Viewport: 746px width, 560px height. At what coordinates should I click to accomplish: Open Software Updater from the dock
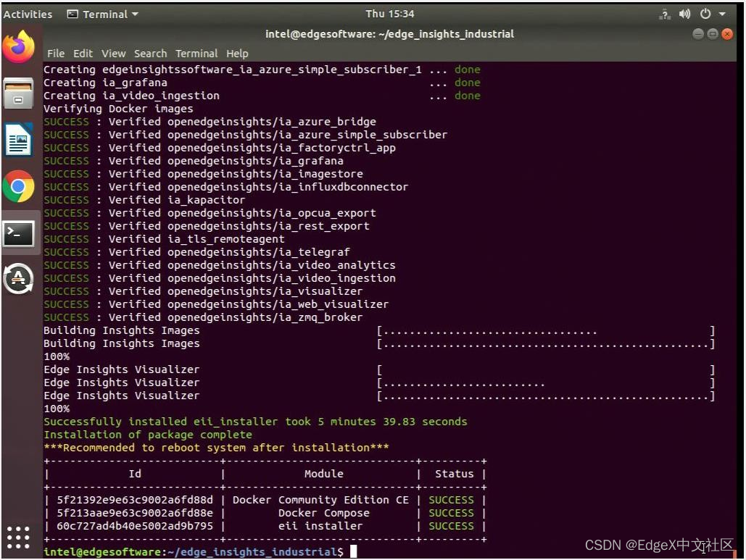[x=19, y=279]
